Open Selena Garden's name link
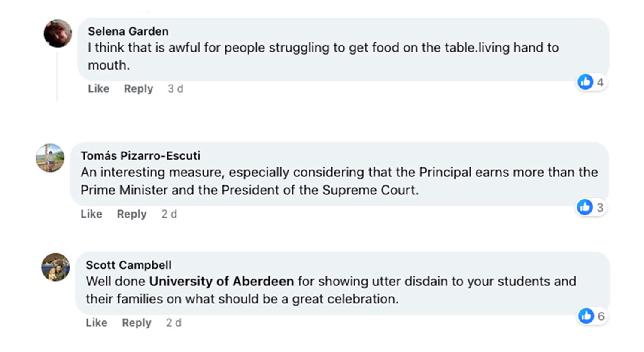 pos(128,31)
